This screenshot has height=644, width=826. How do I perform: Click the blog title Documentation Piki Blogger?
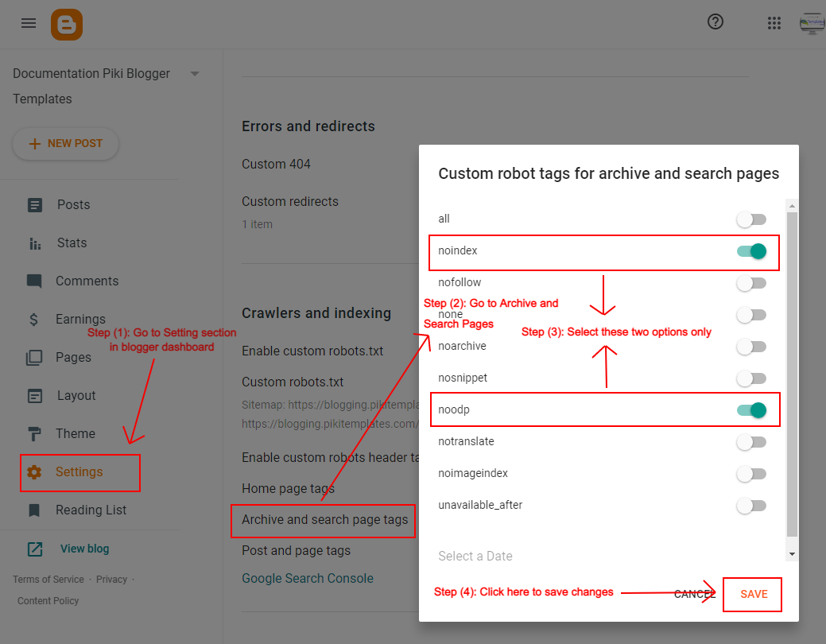[x=91, y=74]
